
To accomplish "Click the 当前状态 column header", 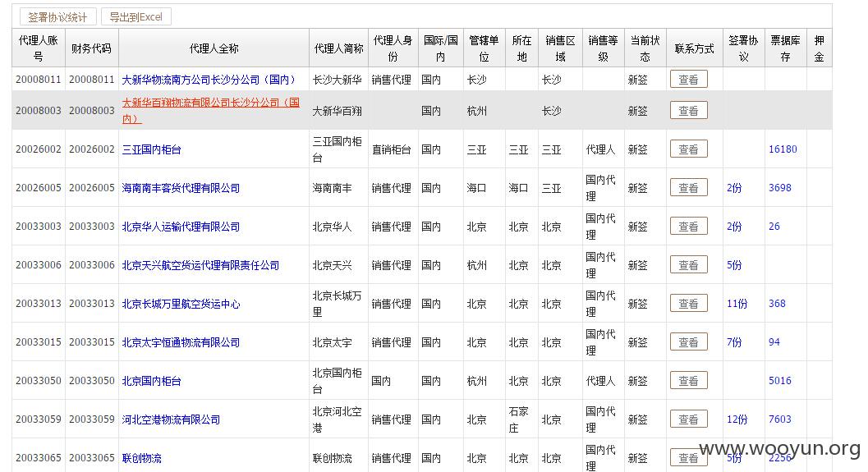I will click(645, 48).
